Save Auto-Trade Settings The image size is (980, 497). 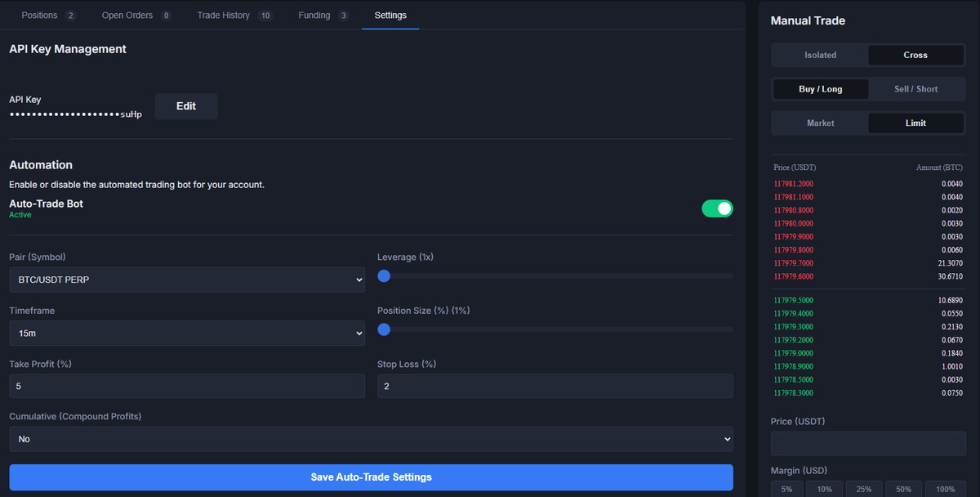[x=371, y=477]
